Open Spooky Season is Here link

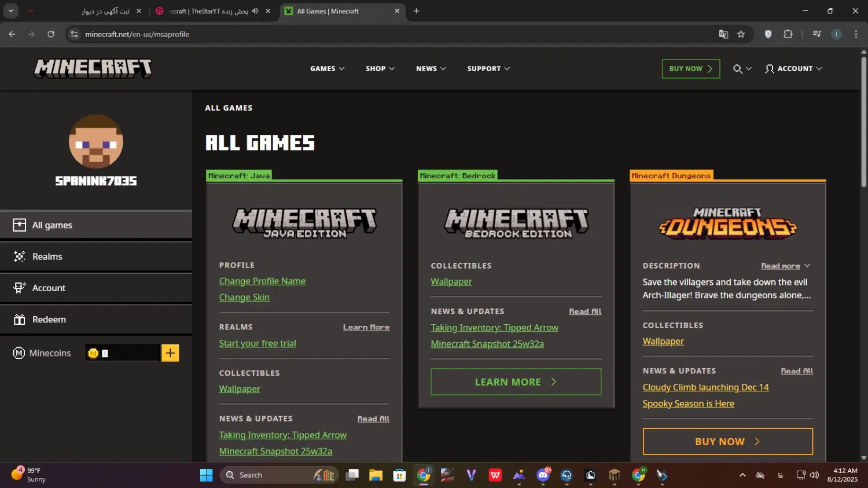pos(689,404)
